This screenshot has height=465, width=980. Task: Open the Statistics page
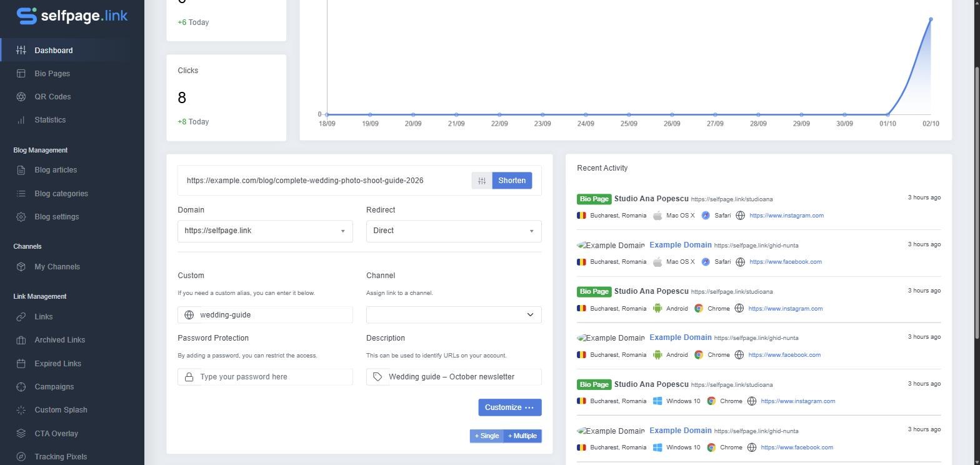[x=72, y=120]
